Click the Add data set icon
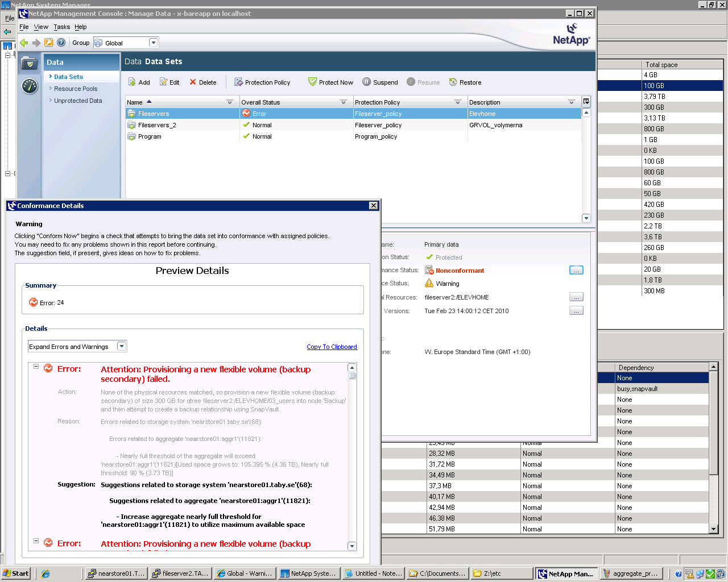Image resolution: width=728 pixels, height=582 pixels. [x=132, y=82]
